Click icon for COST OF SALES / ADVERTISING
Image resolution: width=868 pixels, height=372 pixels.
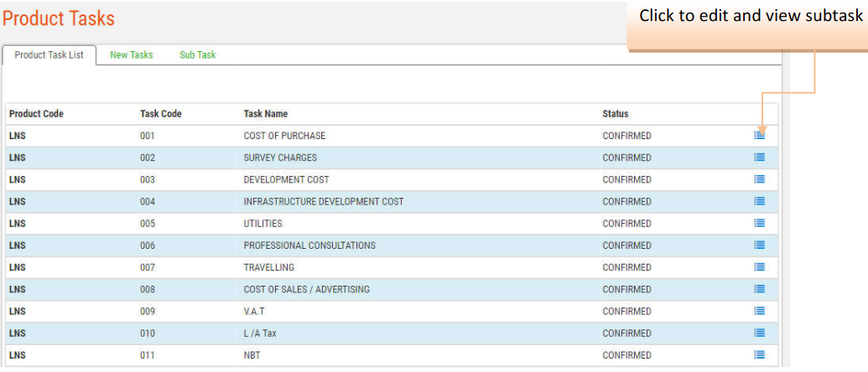pyautogui.click(x=759, y=289)
